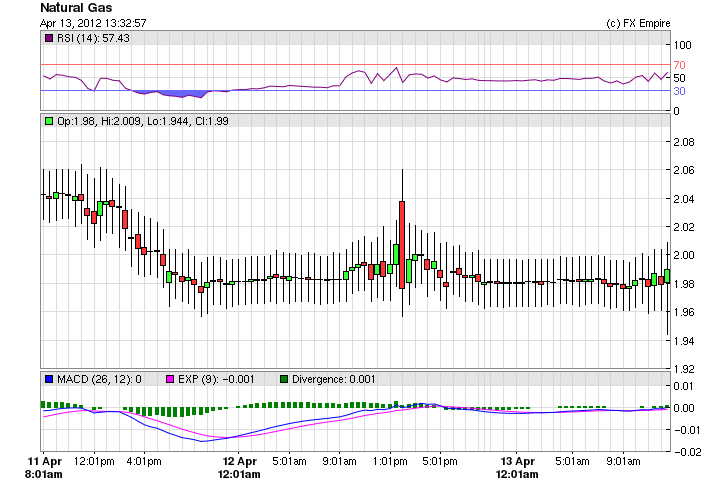This screenshot has width=710, height=487.
Task: Click the 'Divergence: 0.001' label
Action: [333, 379]
